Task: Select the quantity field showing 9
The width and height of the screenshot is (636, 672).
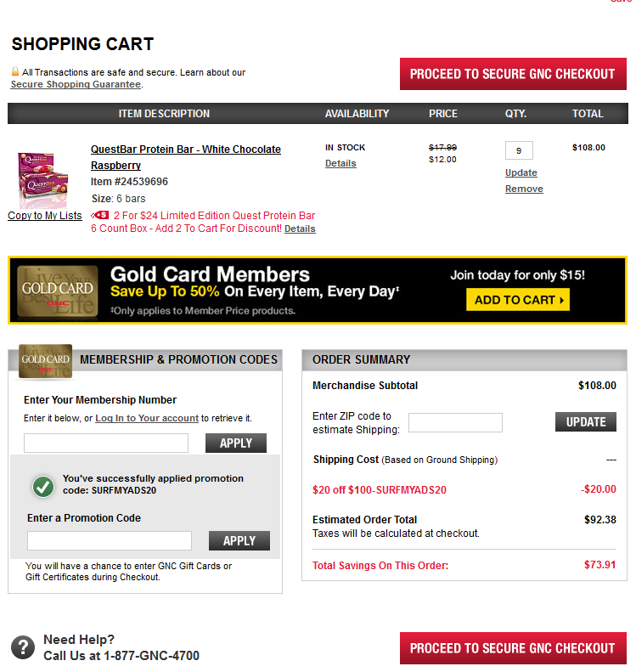Action: pyautogui.click(x=519, y=150)
